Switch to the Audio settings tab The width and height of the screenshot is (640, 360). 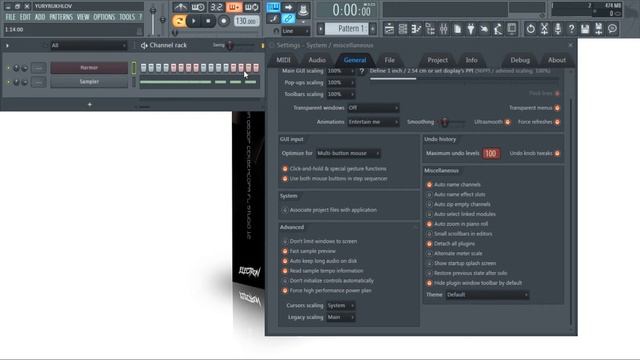[x=317, y=60]
